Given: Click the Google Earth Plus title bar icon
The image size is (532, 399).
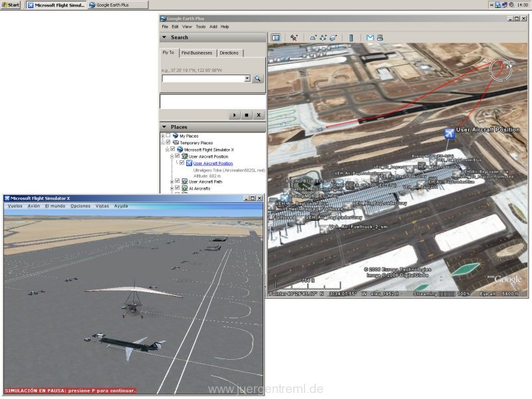Looking at the screenshot, I should pos(163,19).
